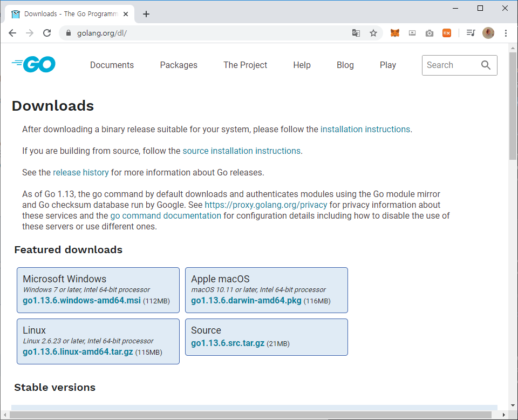Open the Blog menu item
The height and width of the screenshot is (420, 518).
click(345, 65)
